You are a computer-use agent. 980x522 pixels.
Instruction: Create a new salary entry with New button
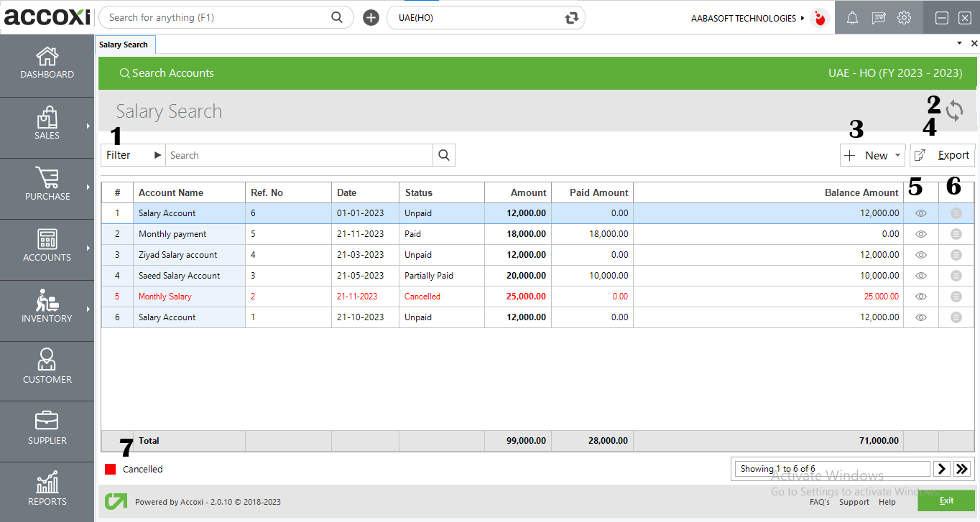pyautogui.click(x=871, y=155)
